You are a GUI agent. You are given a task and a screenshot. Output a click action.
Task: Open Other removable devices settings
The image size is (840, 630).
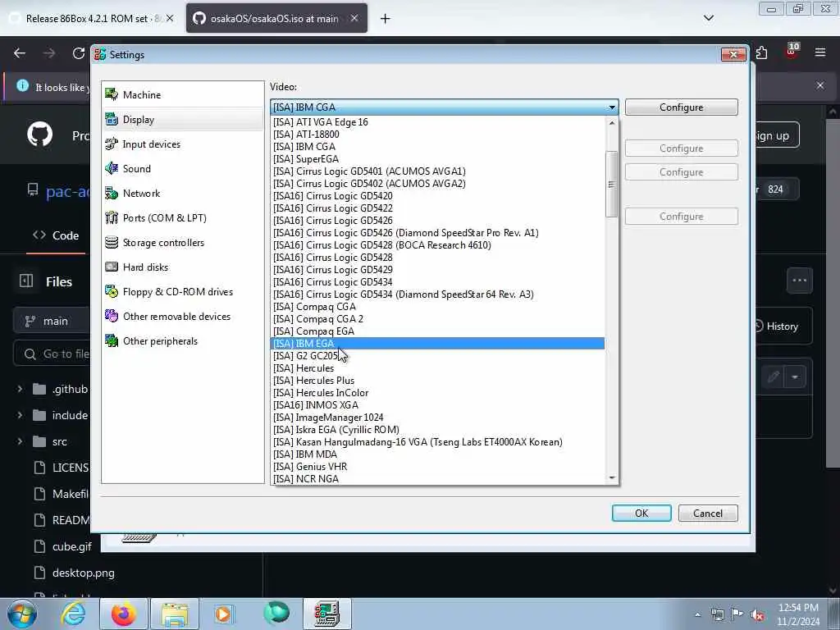(183, 317)
